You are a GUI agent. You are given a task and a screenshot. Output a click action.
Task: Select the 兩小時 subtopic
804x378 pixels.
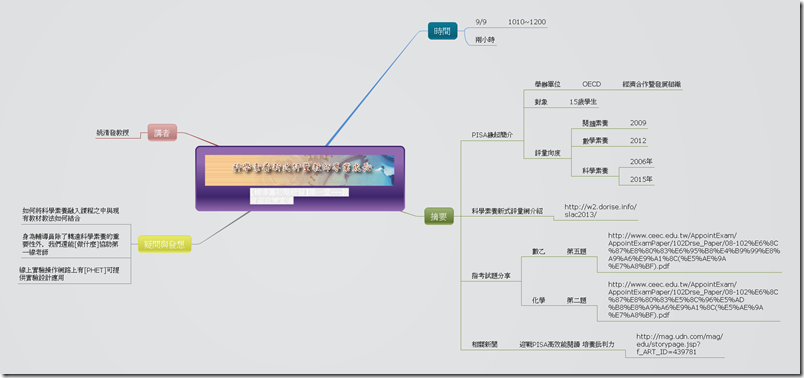485,39
